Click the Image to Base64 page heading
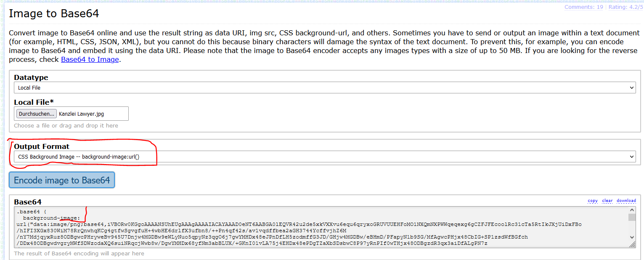The image size is (644, 260). coord(54,13)
